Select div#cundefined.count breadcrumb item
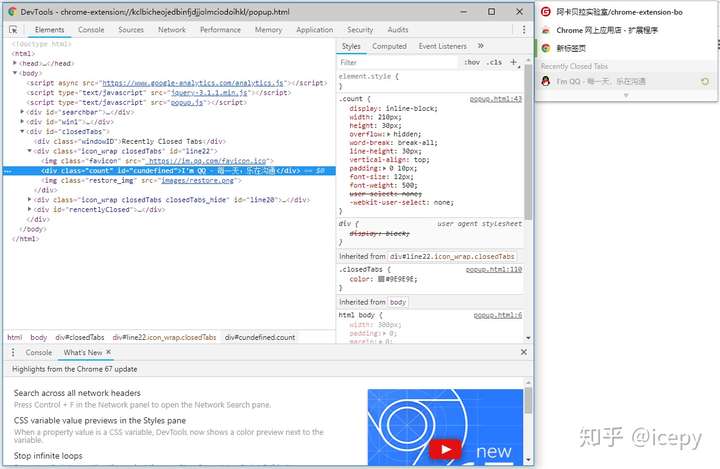 tap(260, 337)
